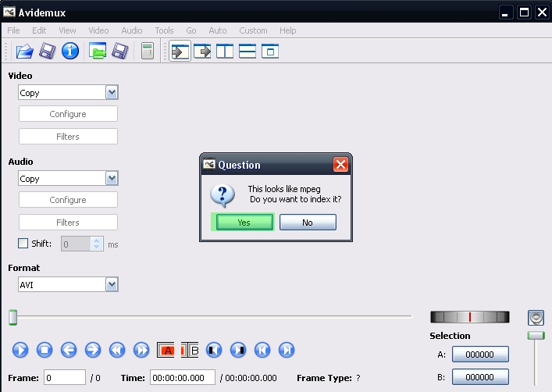The width and height of the screenshot is (552, 392).
Task: Close the Question dialog
Action: point(340,165)
